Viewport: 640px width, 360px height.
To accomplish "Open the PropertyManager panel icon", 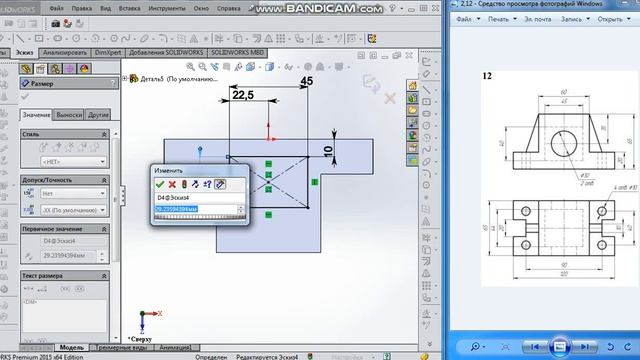I will pyautogui.click(x=40, y=69).
